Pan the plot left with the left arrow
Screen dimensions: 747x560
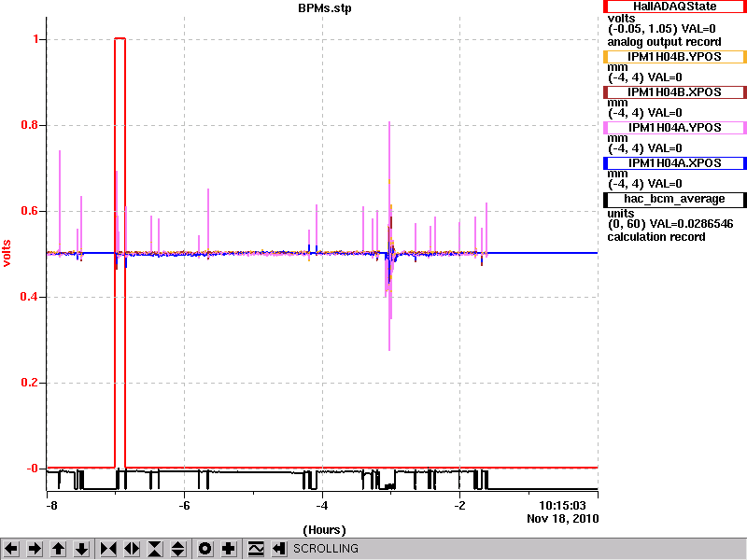(11, 549)
